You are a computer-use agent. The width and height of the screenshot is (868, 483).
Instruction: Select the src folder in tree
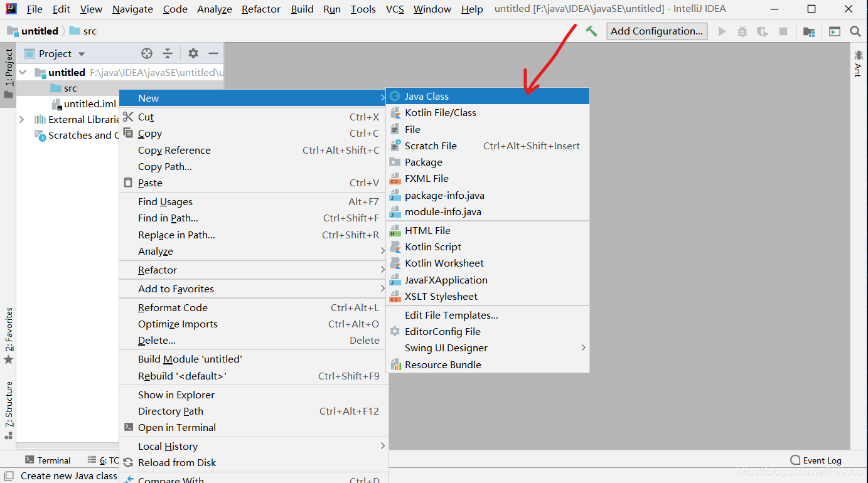coord(70,88)
